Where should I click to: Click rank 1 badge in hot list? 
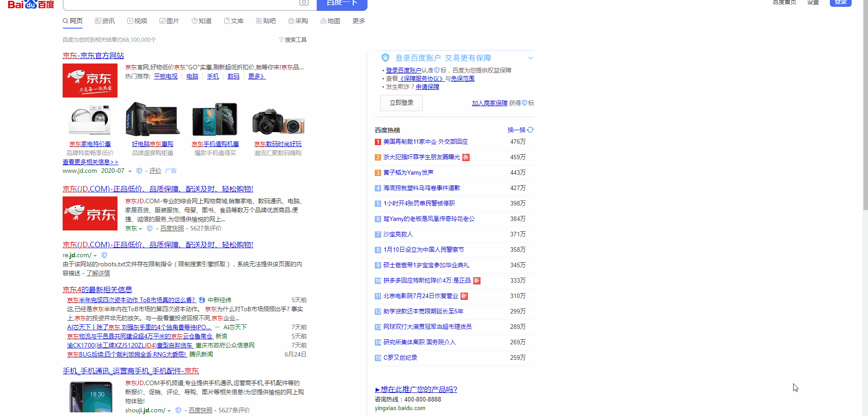pyautogui.click(x=378, y=142)
